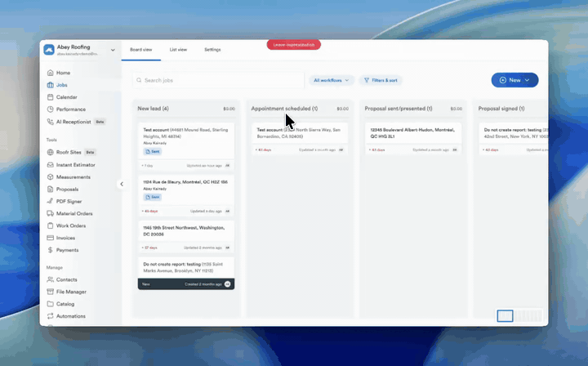Open the 42nd Street New York job card
Screen dimensions: 588x366
click(x=514, y=138)
